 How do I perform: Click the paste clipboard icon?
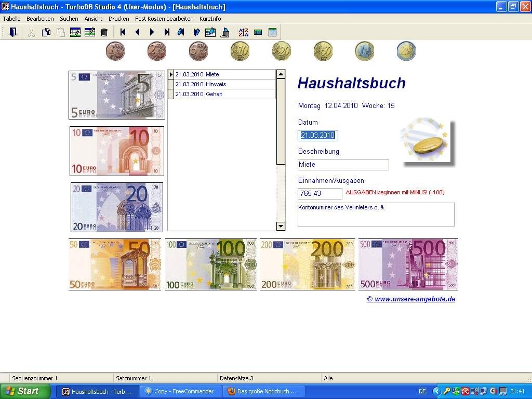60,32
